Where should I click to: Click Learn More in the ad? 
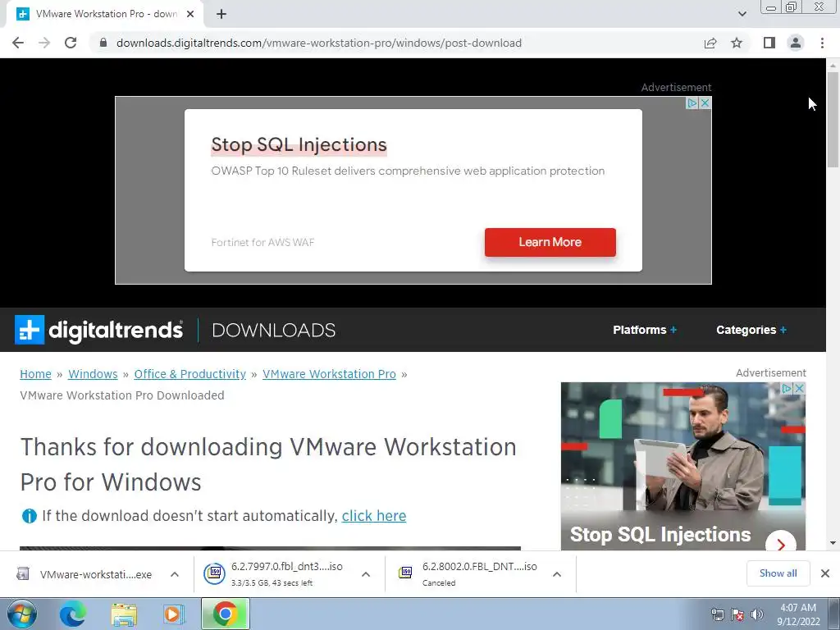point(550,242)
